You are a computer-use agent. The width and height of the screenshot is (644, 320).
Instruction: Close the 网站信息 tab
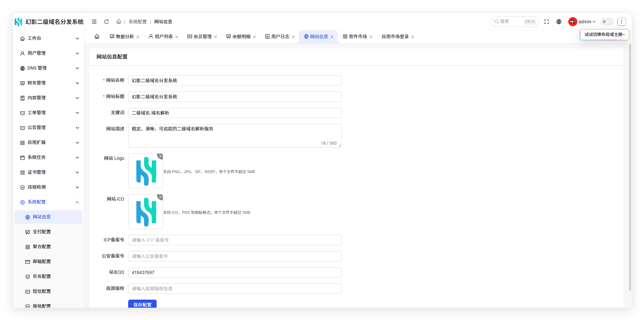pyautogui.click(x=332, y=37)
